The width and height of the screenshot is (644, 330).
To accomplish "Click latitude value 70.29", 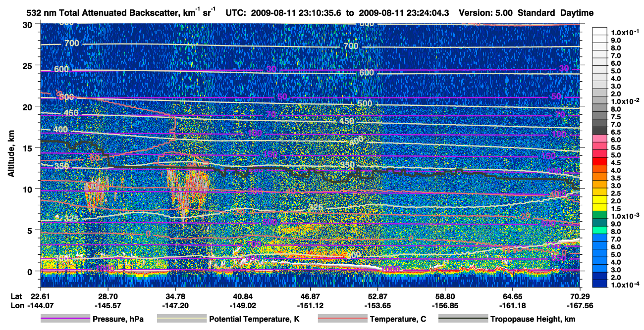I will point(580,296).
